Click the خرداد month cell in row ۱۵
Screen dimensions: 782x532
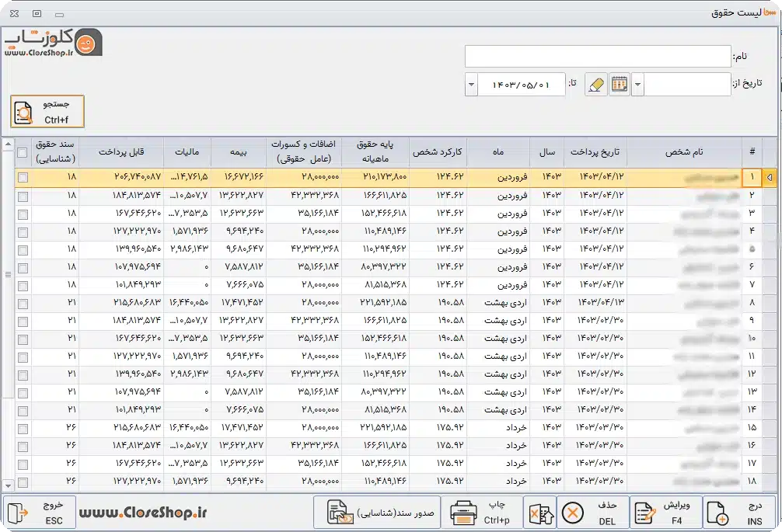[x=497, y=428]
